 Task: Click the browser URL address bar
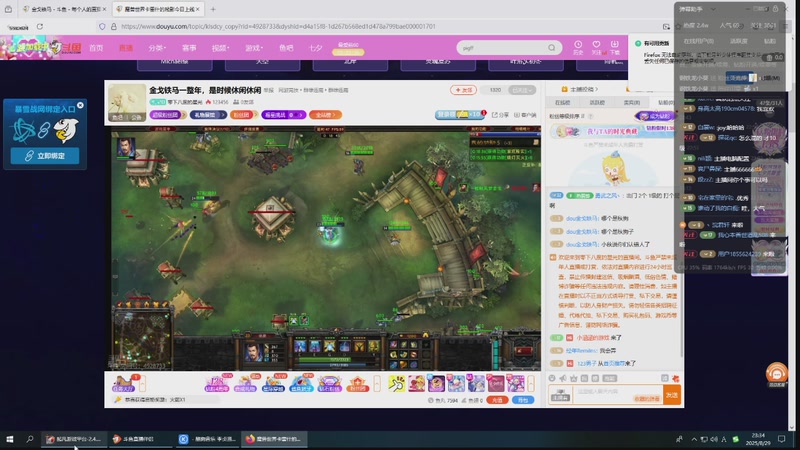pos(378,27)
